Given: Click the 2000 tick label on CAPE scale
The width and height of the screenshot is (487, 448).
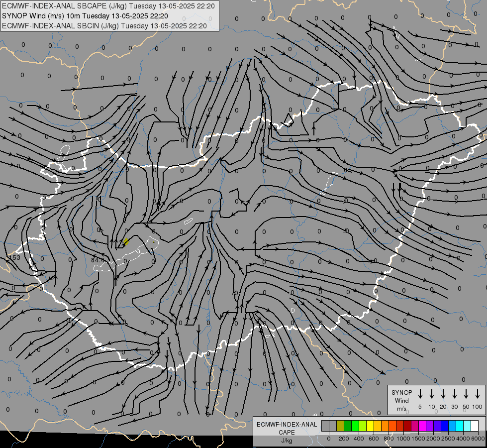Looking at the screenshot, I should (433, 439).
